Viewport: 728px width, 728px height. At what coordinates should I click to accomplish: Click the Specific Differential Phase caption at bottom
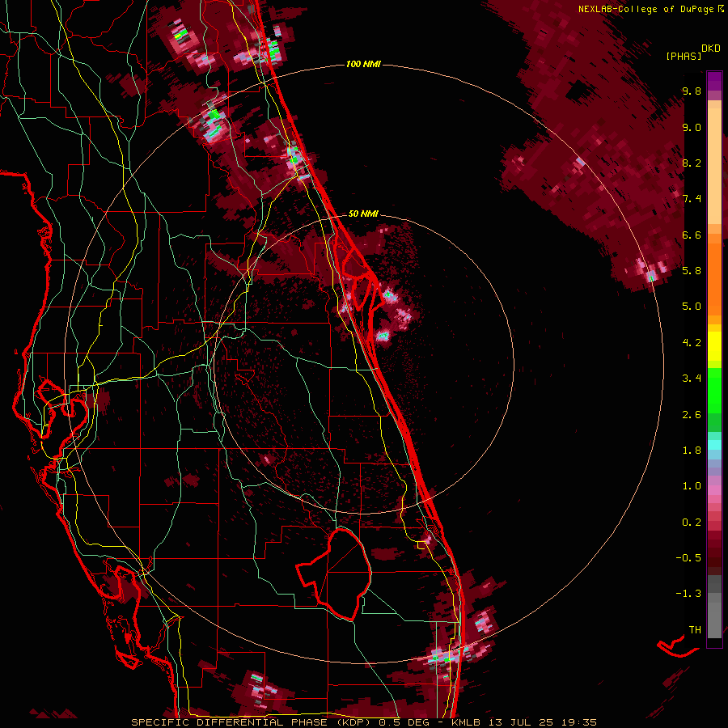click(363, 722)
